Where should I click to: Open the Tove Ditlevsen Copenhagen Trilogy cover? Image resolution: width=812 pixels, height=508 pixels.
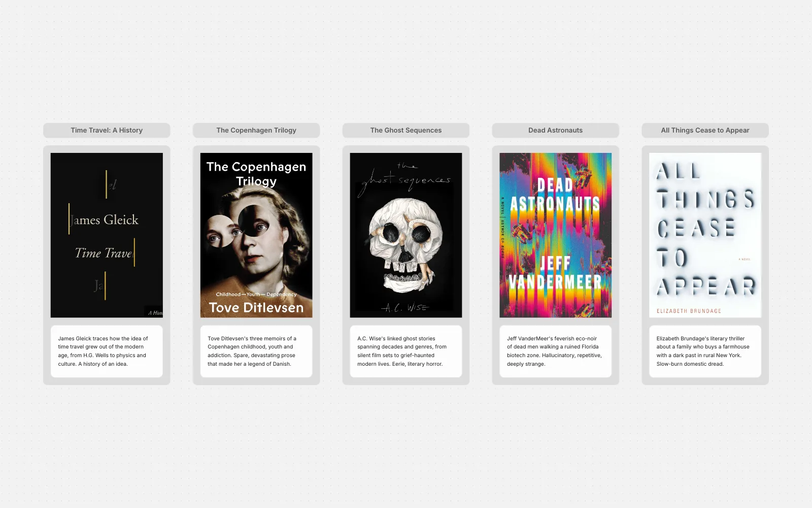256,235
